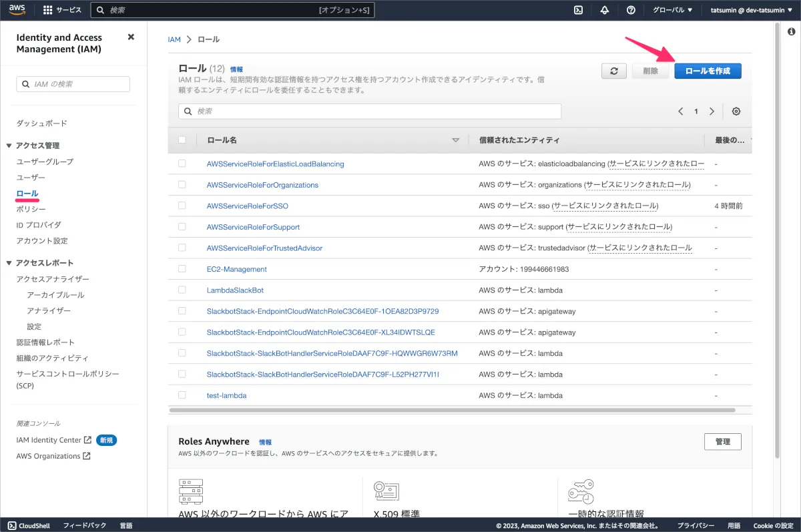
Task: Close the IAM navigation panel
Action: point(131,37)
